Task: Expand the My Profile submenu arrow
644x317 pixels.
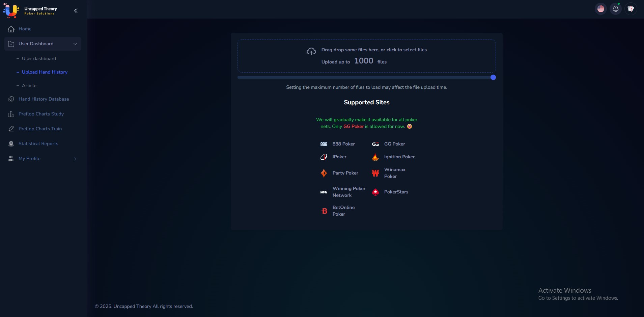Action: tap(75, 159)
